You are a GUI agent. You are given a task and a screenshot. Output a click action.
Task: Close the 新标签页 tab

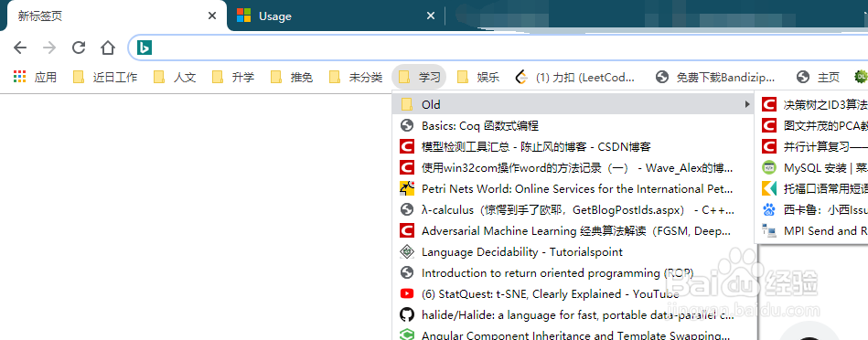point(212,16)
